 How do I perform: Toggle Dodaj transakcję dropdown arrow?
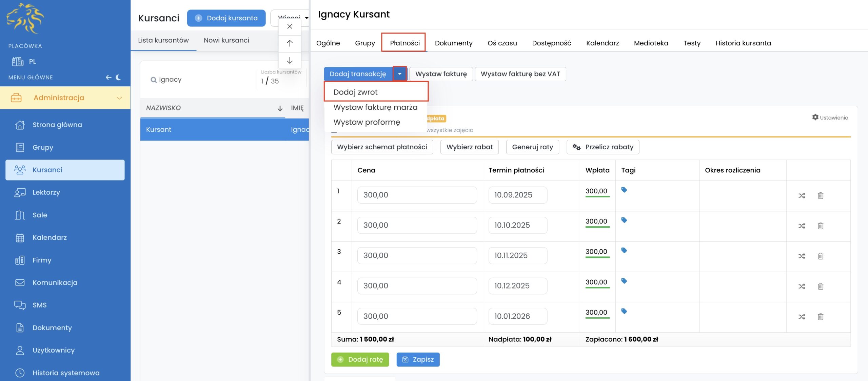(x=399, y=74)
